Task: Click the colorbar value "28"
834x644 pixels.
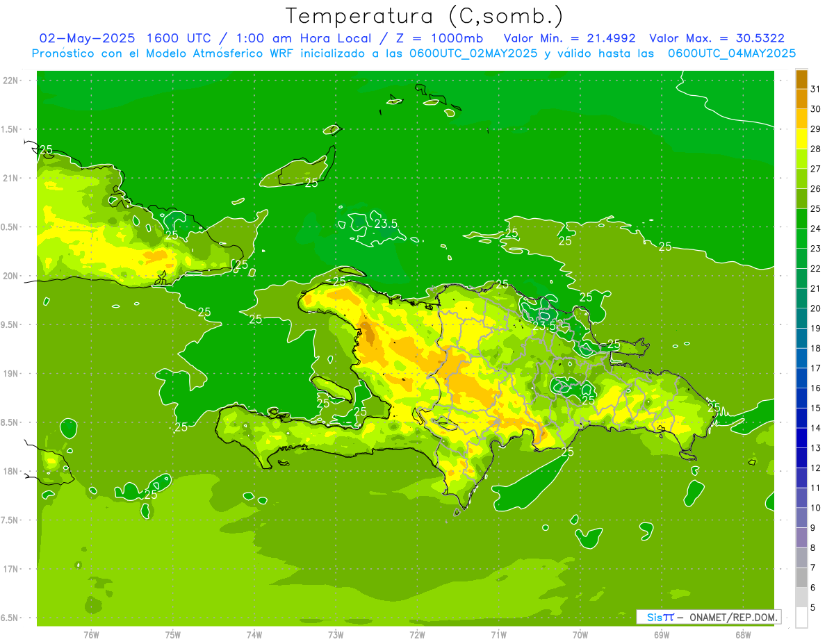Action: point(816,149)
